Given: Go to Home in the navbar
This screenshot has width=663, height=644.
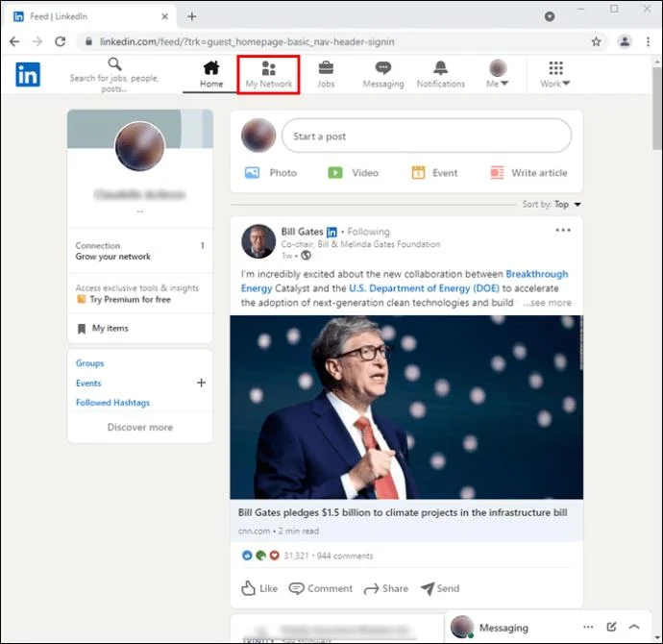Looking at the screenshot, I should (211, 74).
